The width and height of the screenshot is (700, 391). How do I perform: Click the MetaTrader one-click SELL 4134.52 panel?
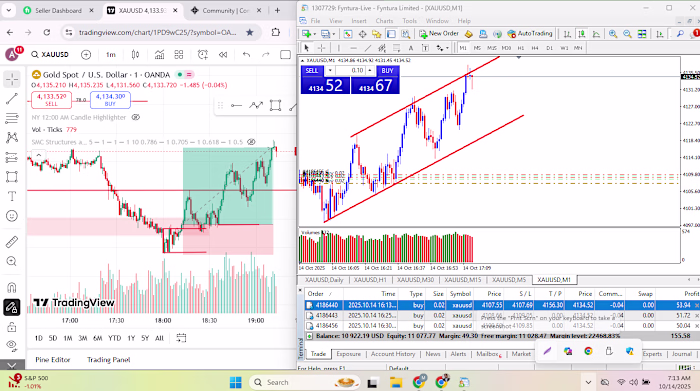(x=325, y=85)
